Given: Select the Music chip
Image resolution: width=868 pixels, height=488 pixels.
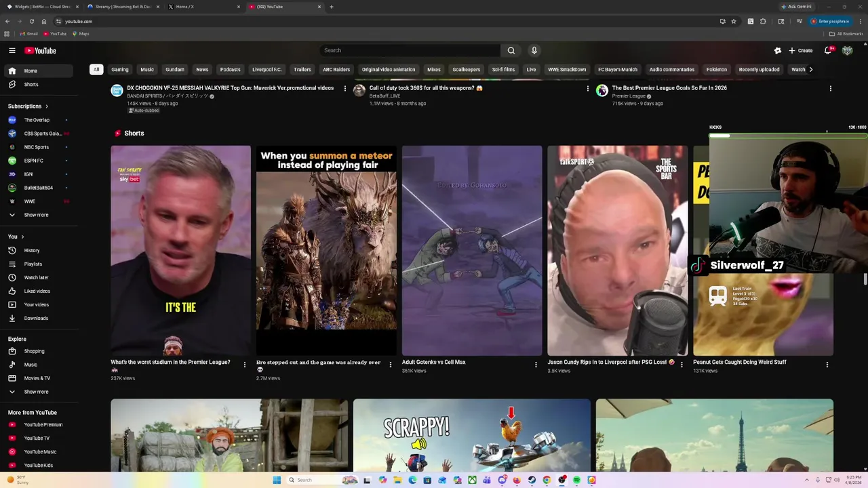Looking at the screenshot, I should point(147,69).
